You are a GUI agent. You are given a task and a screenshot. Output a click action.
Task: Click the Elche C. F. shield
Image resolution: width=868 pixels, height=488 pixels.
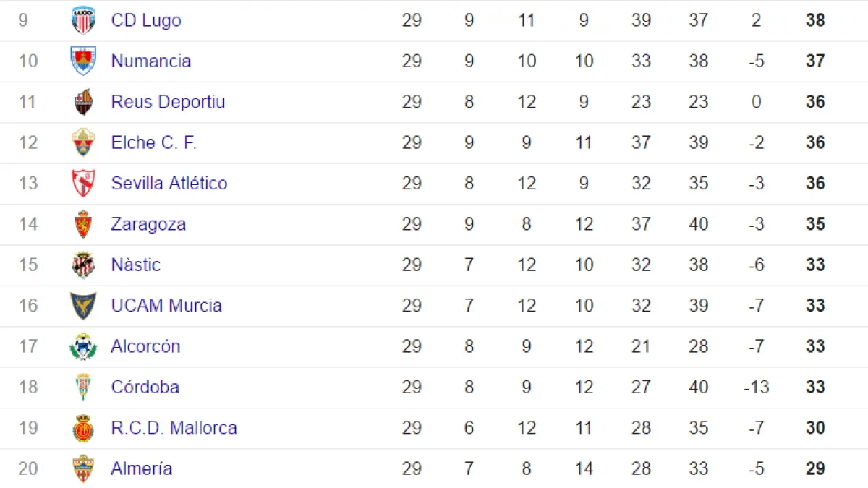[x=83, y=142]
